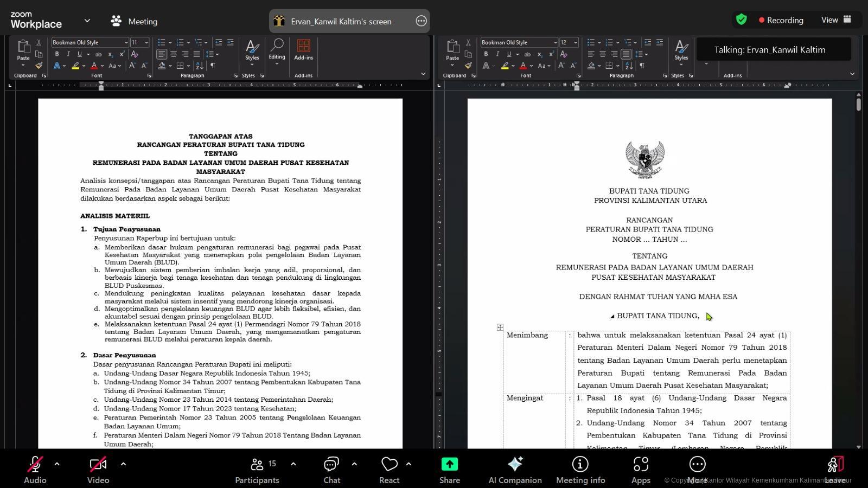
Task: Toggle Bold formatting in the ribbon
Action: click(x=56, y=54)
